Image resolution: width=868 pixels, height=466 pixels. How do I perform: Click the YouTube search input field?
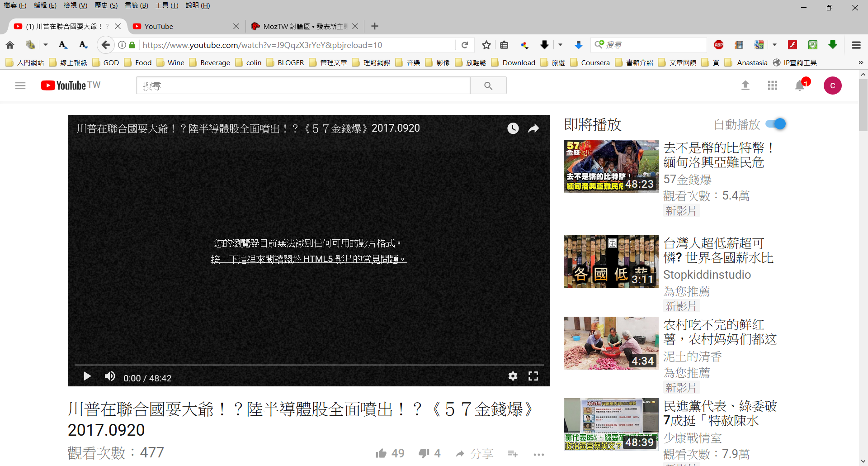303,86
